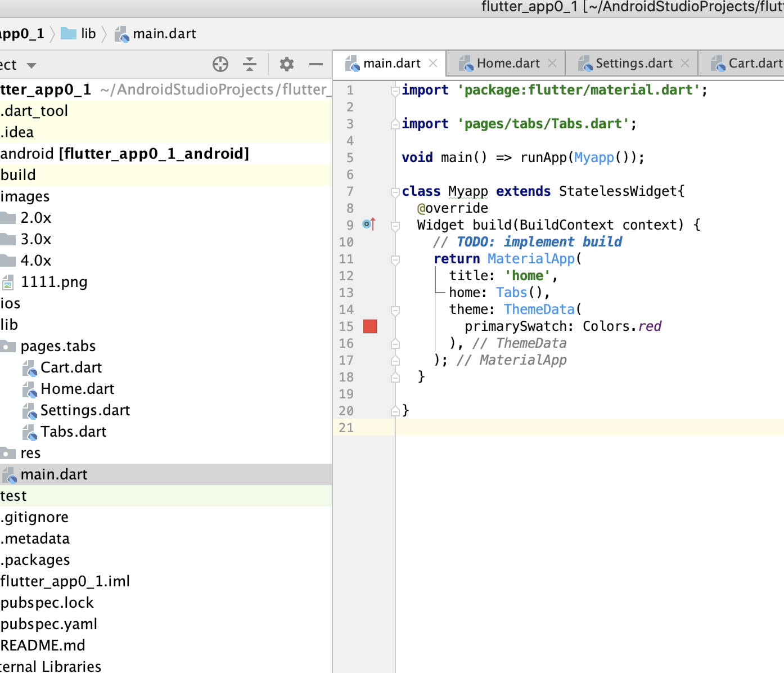Click the Collapse All icon in project panel
The height and width of the screenshot is (673, 784).
pyautogui.click(x=250, y=65)
